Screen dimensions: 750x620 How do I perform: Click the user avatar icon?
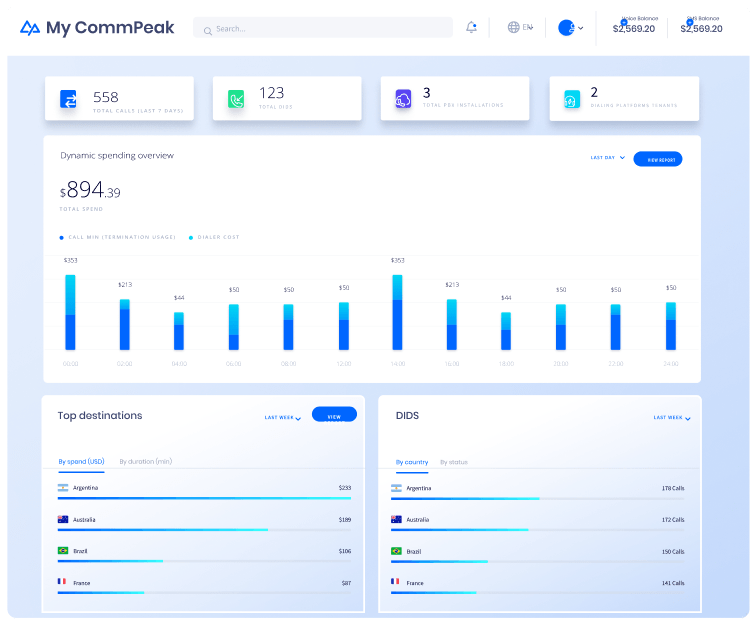[x=566, y=28]
